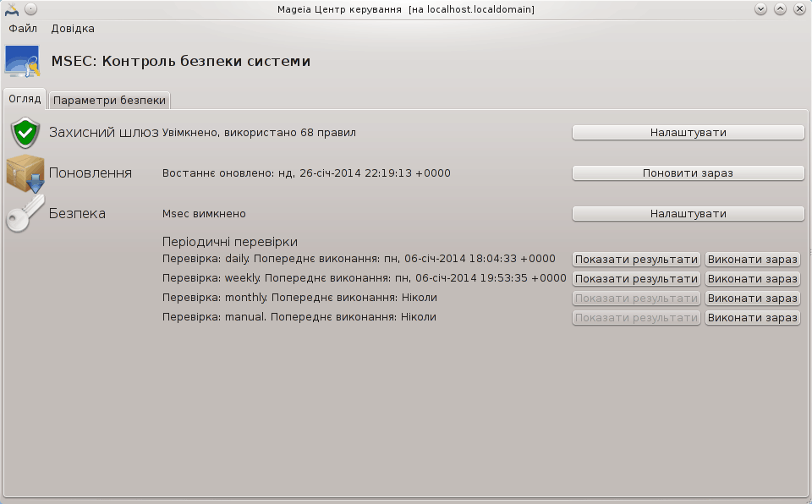The image size is (812, 504).
Task: Click Налаштувати for Безпека
Action: click(x=689, y=213)
